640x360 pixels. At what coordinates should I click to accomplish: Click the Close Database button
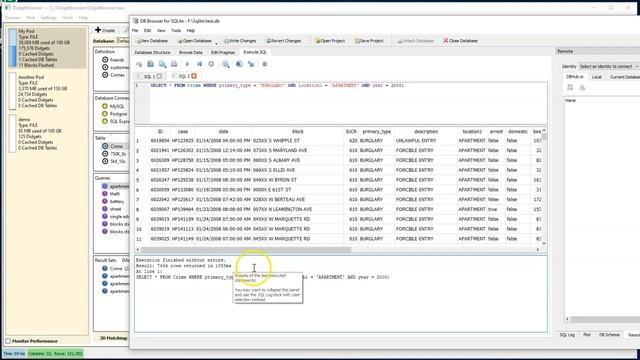pyautogui.click(x=460, y=41)
